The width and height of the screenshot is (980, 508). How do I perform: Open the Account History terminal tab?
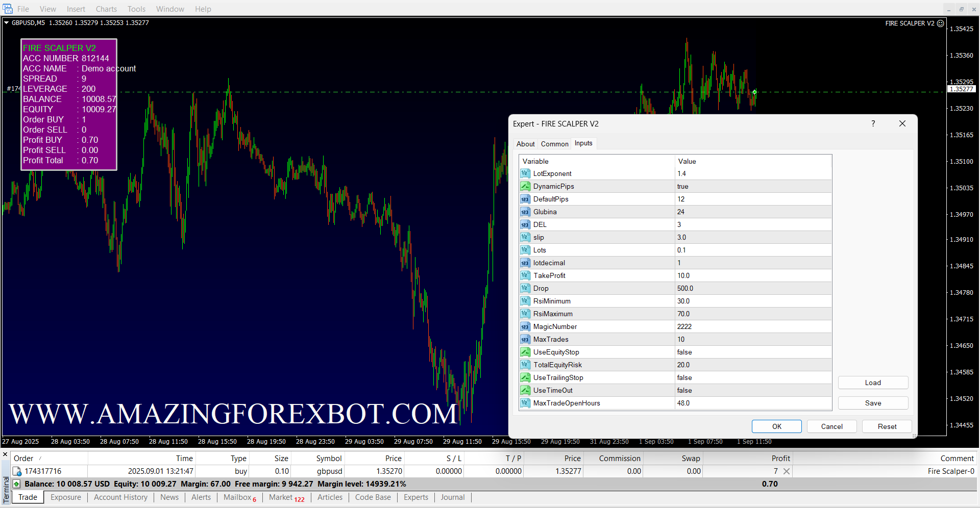pyautogui.click(x=120, y=497)
